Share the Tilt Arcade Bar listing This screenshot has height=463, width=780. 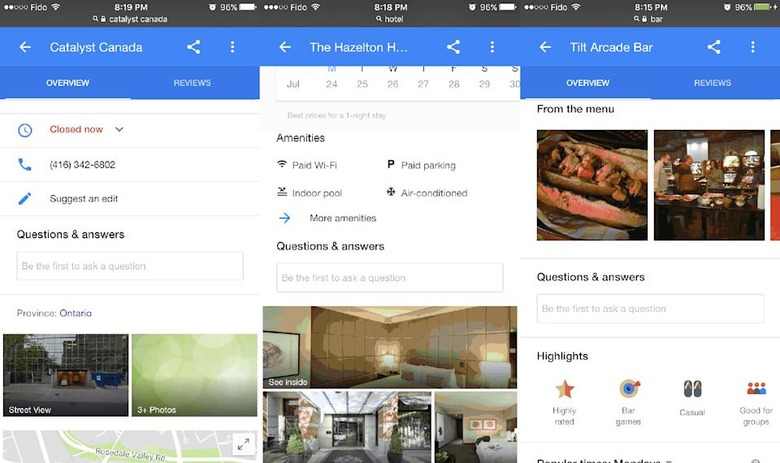[714, 47]
